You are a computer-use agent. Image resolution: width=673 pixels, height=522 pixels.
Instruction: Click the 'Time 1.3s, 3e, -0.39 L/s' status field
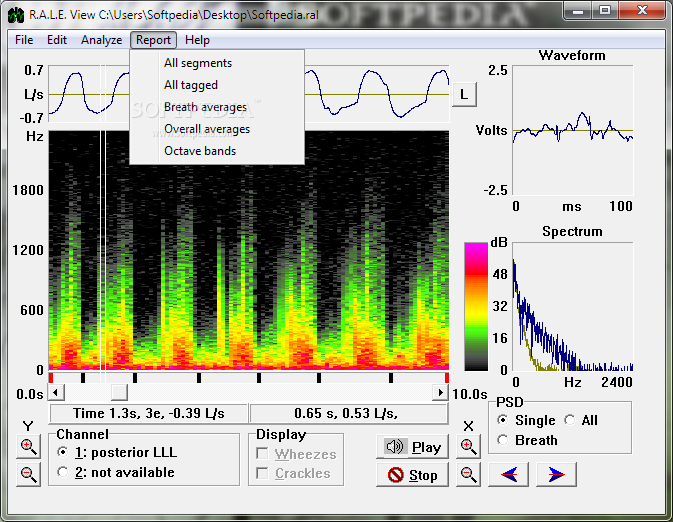(149, 413)
